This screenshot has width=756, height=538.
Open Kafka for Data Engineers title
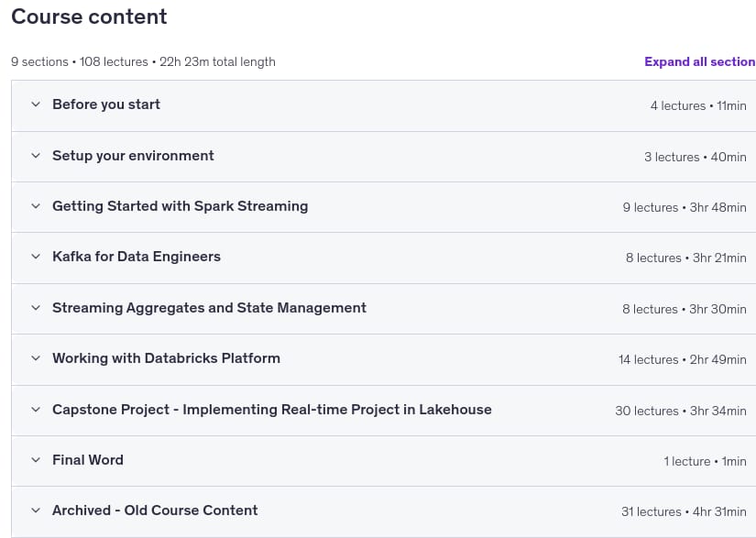click(x=137, y=257)
